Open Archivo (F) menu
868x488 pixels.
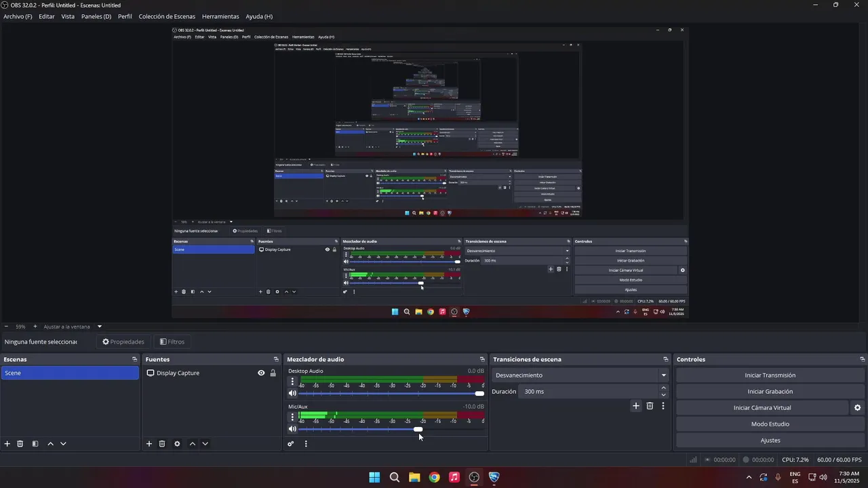[x=18, y=16]
